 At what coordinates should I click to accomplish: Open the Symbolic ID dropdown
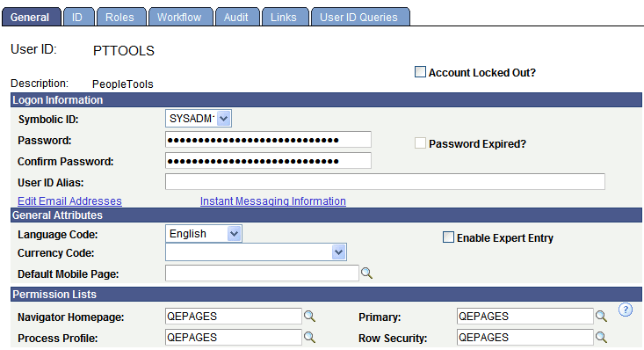coord(199,119)
